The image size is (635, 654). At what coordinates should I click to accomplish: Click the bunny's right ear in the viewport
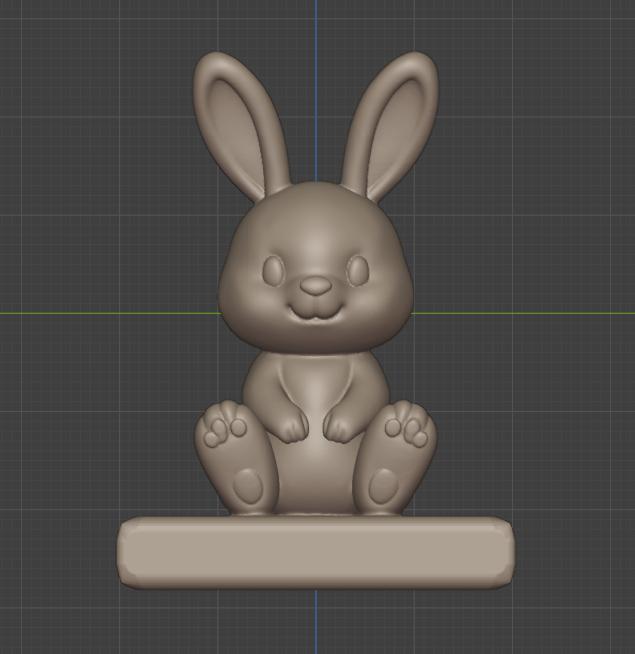389,126
